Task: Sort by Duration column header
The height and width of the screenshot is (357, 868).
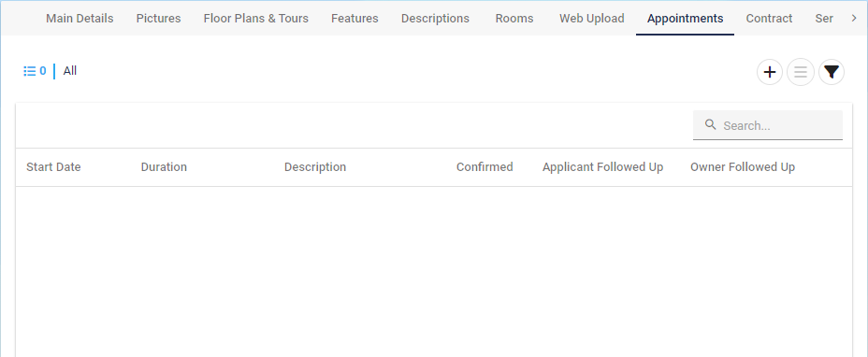Action: 164,166
